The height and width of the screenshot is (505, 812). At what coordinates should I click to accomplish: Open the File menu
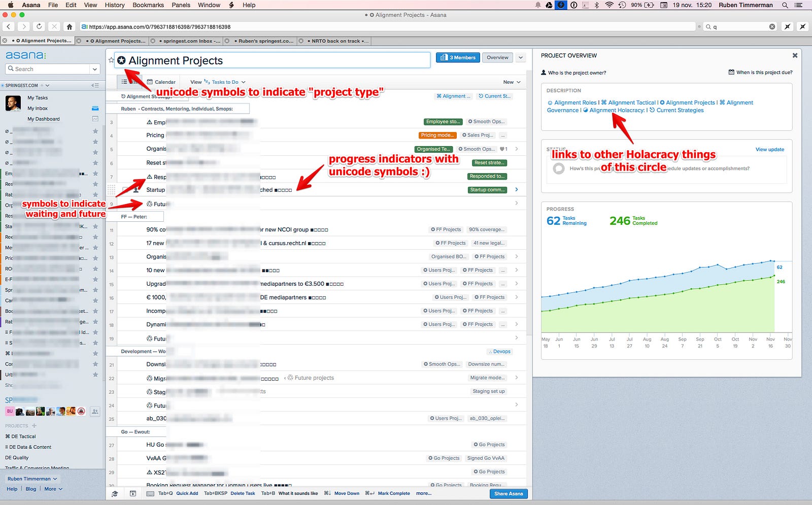[53, 5]
